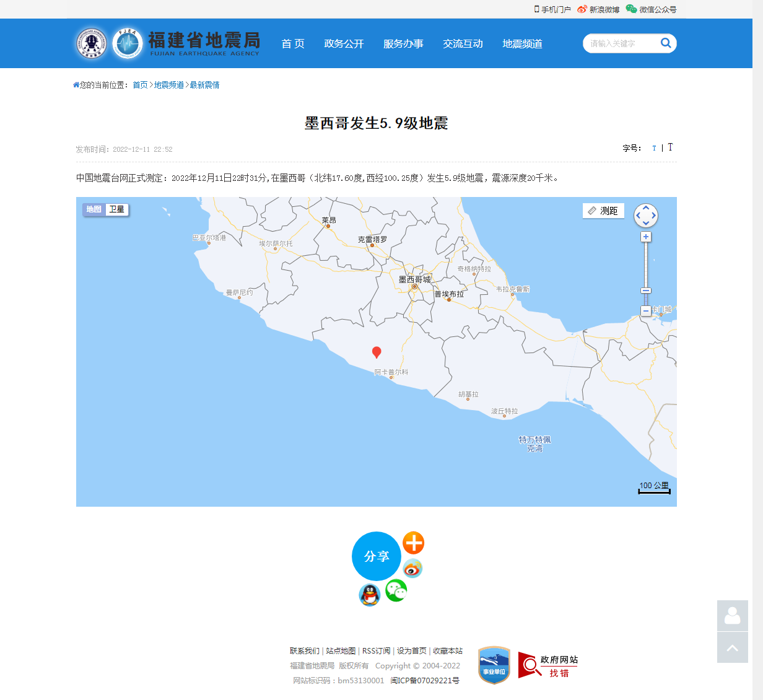
Task: Click the keyword search input field
Action: (x=621, y=43)
